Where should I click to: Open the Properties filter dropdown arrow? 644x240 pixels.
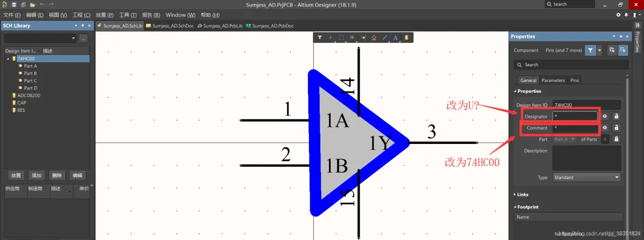pyautogui.click(x=599, y=50)
